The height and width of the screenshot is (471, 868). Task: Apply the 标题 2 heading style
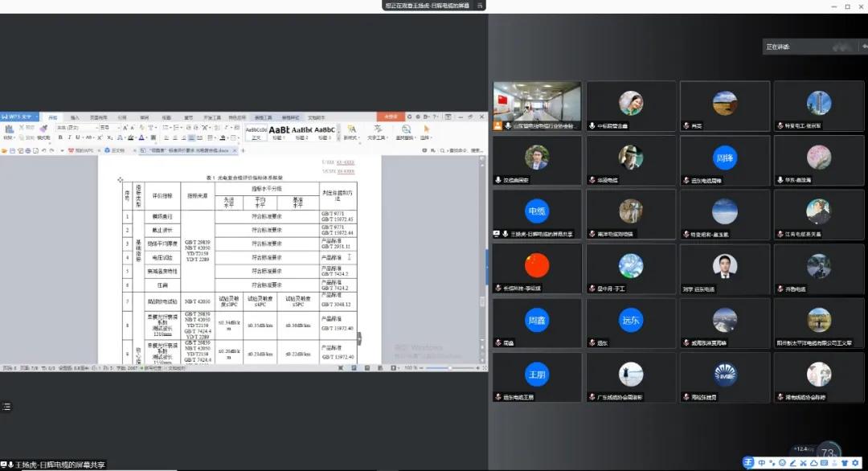click(301, 133)
